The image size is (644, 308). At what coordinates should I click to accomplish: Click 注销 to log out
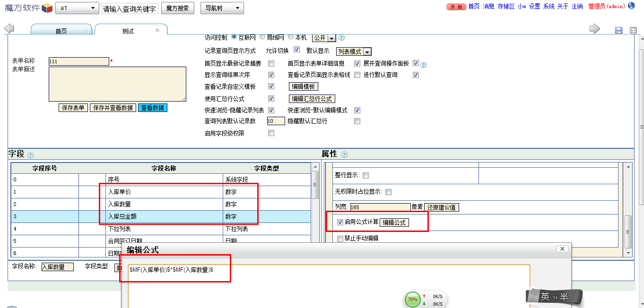[x=577, y=6]
